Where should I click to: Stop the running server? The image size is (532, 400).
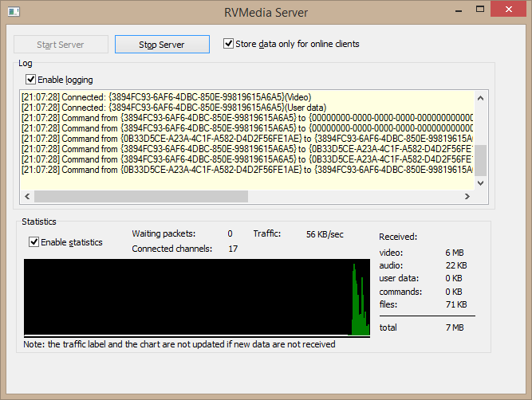[x=162, y=45]
